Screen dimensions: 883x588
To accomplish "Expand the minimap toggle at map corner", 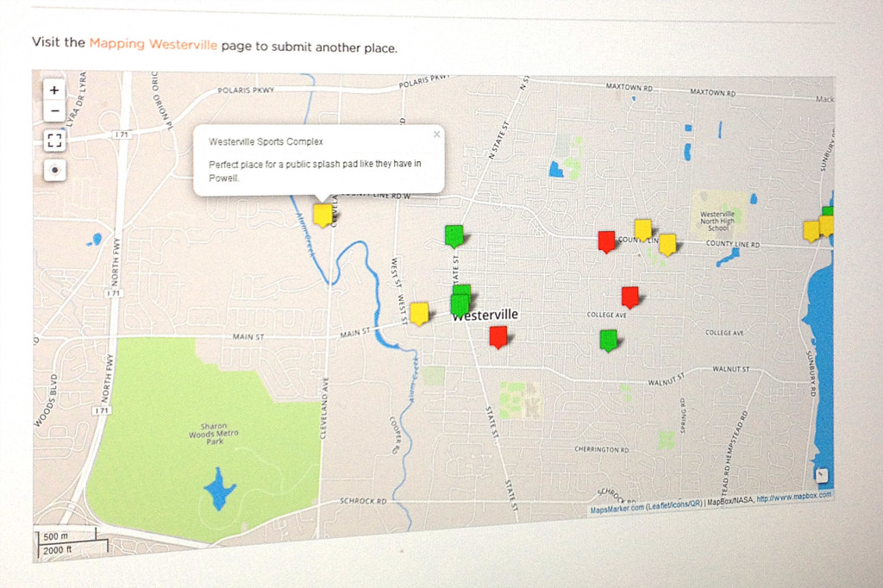I will coord(822,474).
